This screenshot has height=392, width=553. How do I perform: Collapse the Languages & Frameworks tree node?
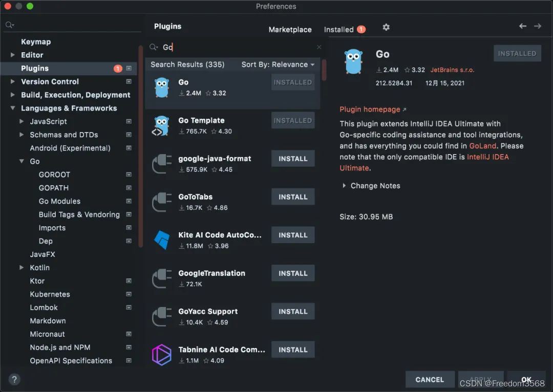click(x=13, y=108)
